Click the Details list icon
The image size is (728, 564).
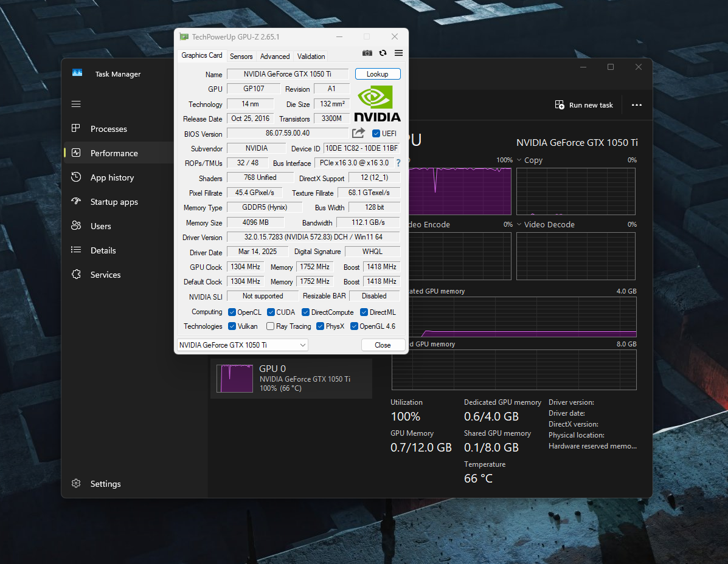pyautogui.click(x=76, y=250)
